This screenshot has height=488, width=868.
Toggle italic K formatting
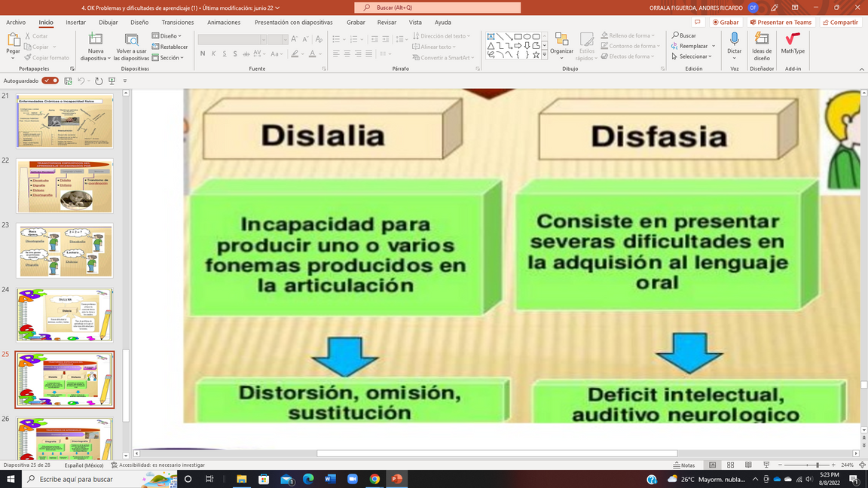point(214,53)
